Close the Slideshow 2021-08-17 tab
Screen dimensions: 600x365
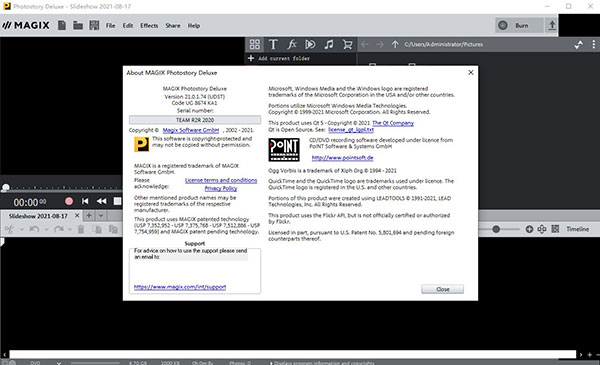click(x=77, y=216)
